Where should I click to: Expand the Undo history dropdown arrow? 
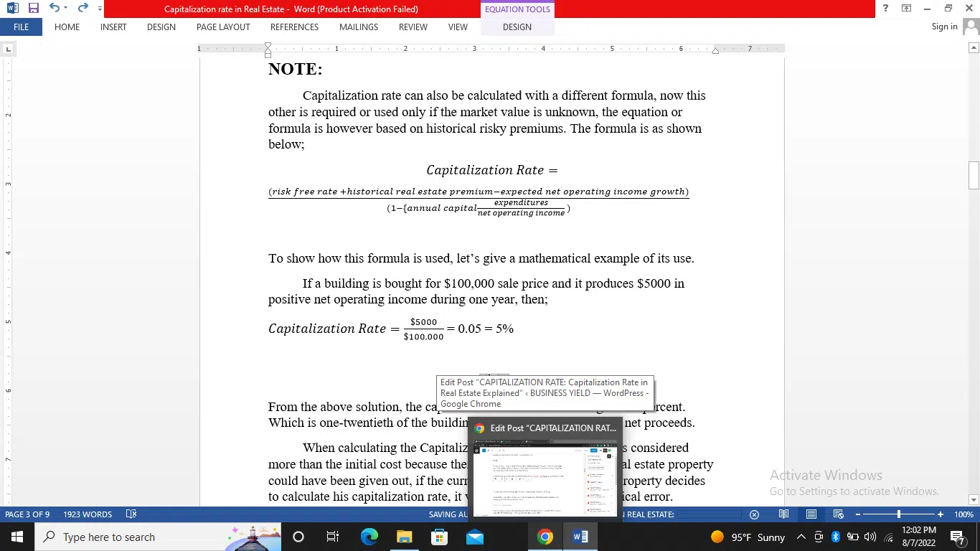click(x=65, y=9)
